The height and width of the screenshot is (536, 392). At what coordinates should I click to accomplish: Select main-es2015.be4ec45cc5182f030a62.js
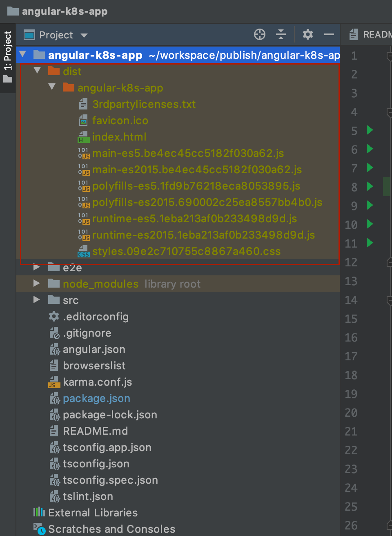tap(197, 170)
